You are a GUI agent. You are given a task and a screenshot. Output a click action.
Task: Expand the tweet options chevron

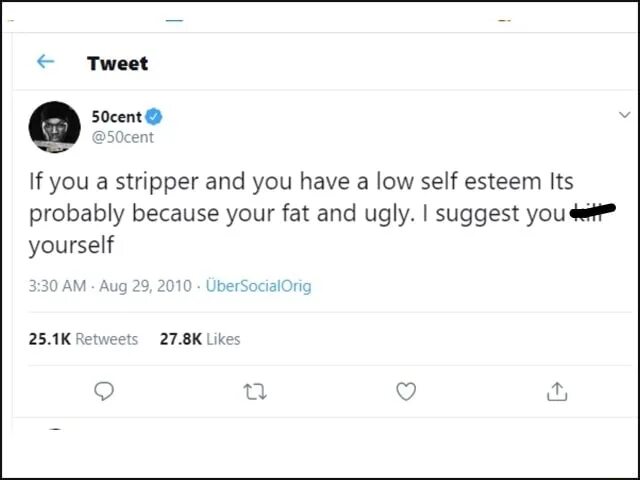coord(625,115)
